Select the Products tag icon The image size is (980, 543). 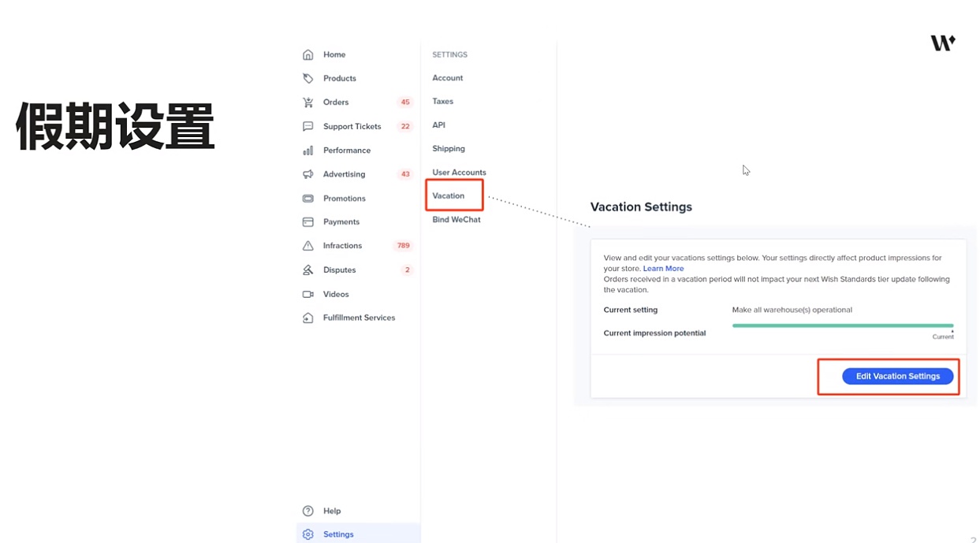click(x=308, y=78)
